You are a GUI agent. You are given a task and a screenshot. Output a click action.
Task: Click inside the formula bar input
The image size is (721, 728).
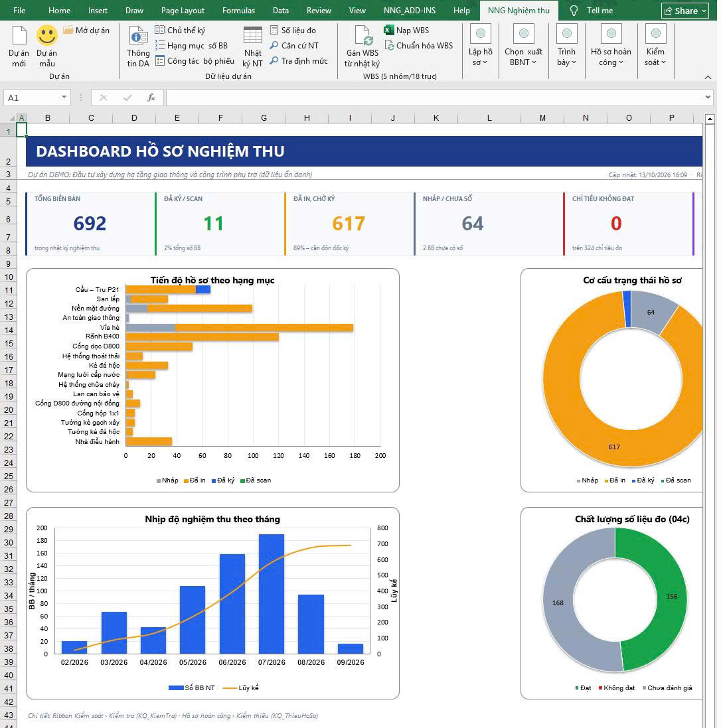(434, 98)
